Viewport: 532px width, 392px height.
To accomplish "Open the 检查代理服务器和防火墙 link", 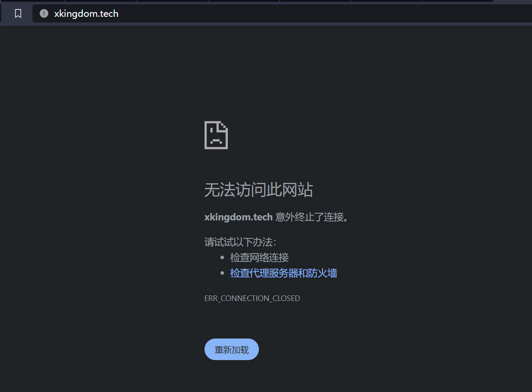I will point(283,273).
